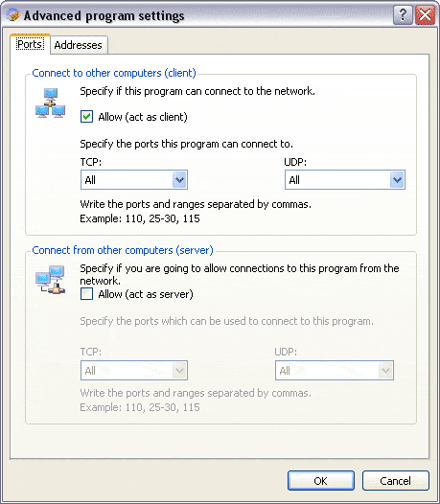Image resolution: width=440 pixels, height=504 pixels.
Task: Close the Advanced program settings dialog
Action: pyautogui.click(x=425, y=14)
